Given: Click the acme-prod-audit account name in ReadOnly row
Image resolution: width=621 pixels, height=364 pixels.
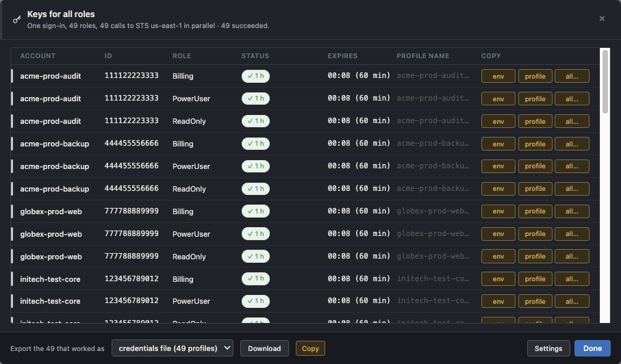Looking at the screenshot, I should click(x=50, y=121).
